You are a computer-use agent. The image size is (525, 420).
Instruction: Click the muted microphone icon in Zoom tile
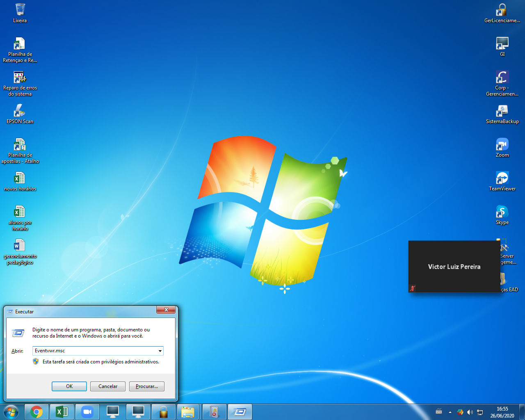pyautogui.click(x=413, y=288)
